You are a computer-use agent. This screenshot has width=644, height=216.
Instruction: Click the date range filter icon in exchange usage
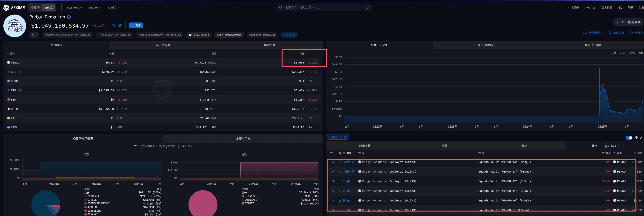[x=135, y=146]
